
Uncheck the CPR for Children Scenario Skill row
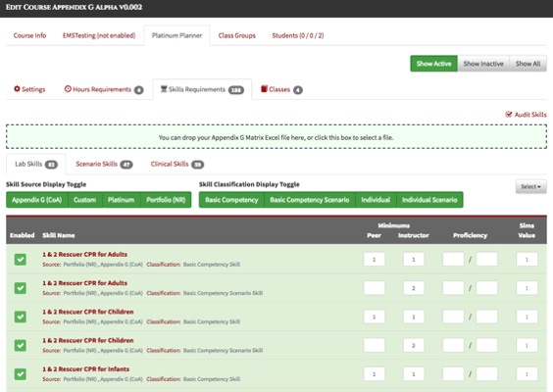21,345
